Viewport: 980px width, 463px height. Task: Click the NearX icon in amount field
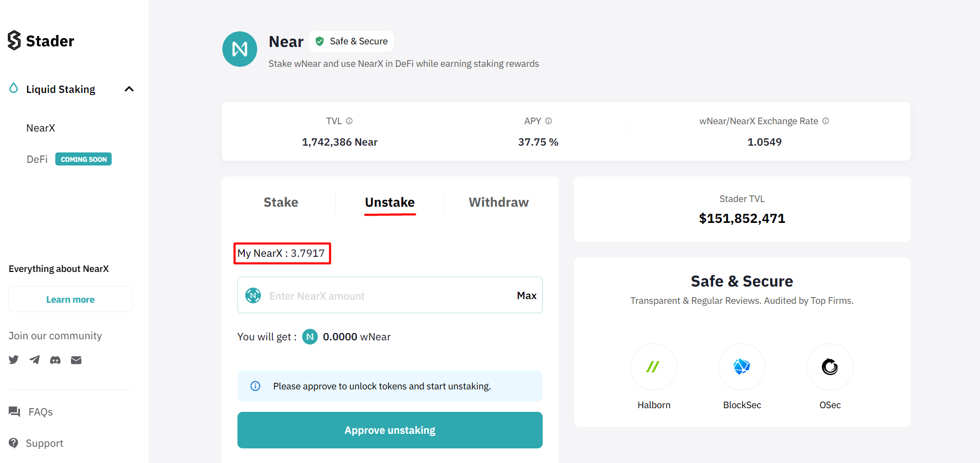253,295
